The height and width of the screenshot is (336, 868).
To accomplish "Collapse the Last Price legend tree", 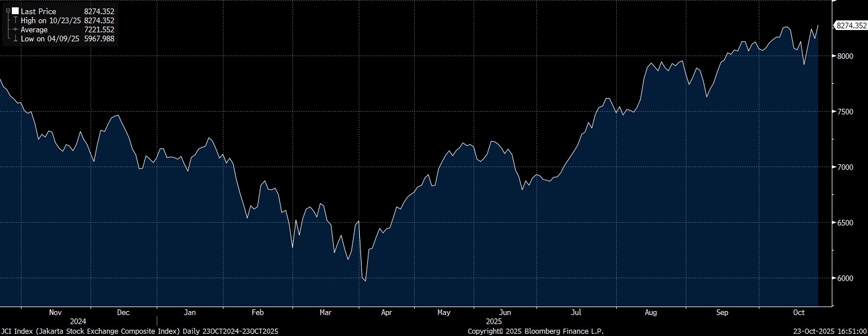I will pos(8,11).
